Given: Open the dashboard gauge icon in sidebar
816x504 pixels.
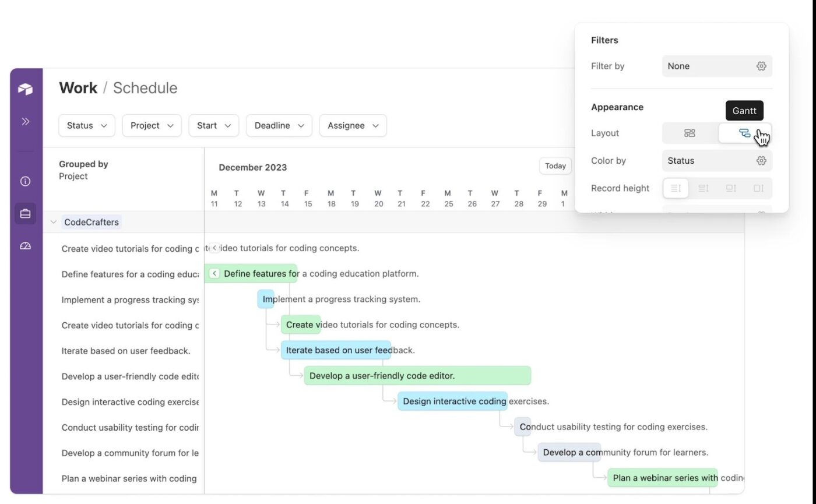Looking at the screenshot, I should (x=25, y=245).
